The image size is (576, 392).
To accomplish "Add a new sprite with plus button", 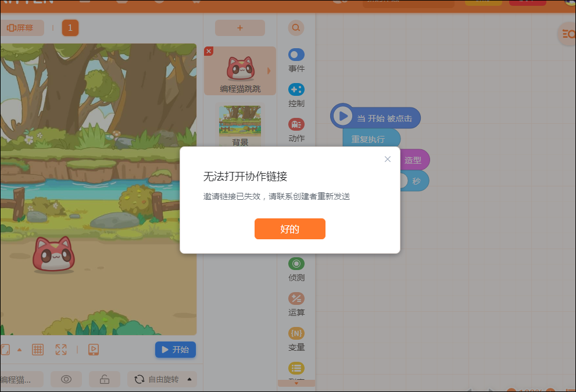I will (240, 28).
